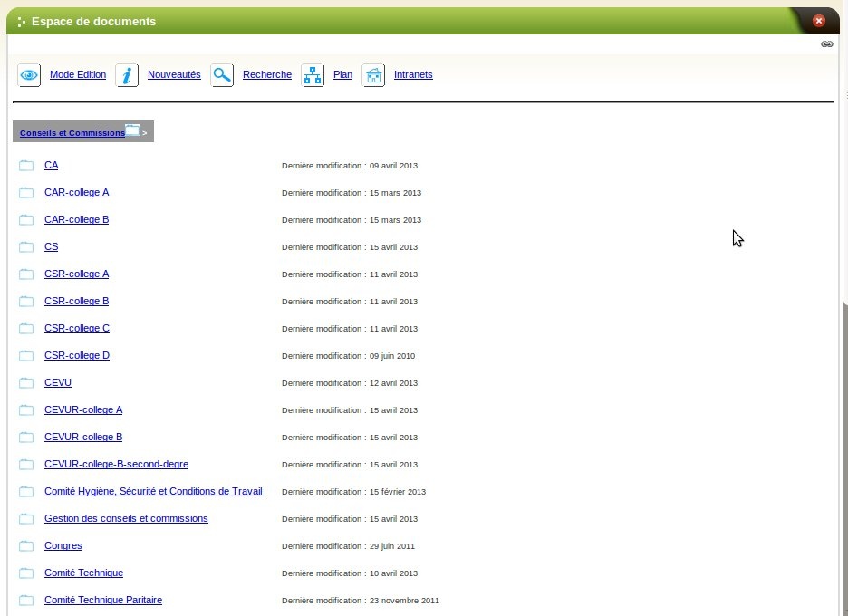Open the Intranets menu link

tap(413, 75)
